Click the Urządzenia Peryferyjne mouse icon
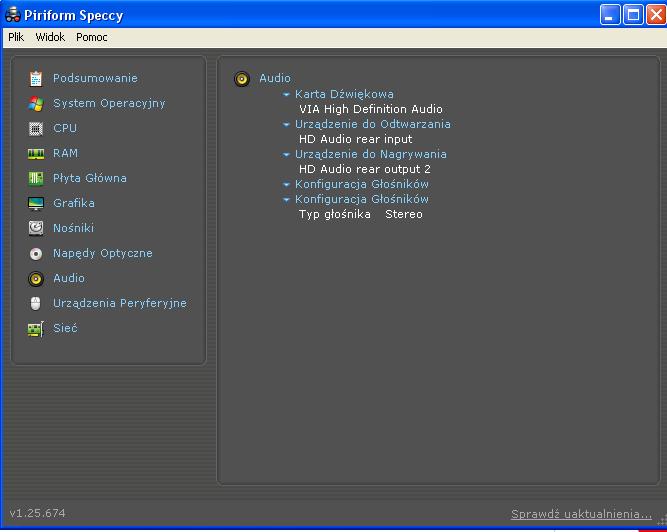Image resolution: width=667 pixels, height=532 pixels. [36, 303]
